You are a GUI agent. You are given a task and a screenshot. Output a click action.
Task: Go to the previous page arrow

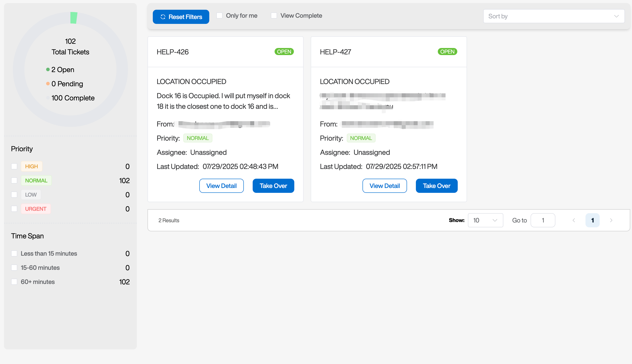574,220
